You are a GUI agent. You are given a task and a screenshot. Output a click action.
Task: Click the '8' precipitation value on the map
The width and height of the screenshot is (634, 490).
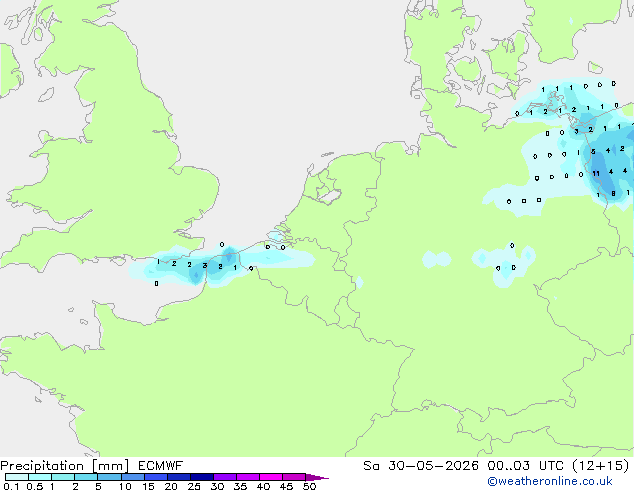click(x=613, y=194)
